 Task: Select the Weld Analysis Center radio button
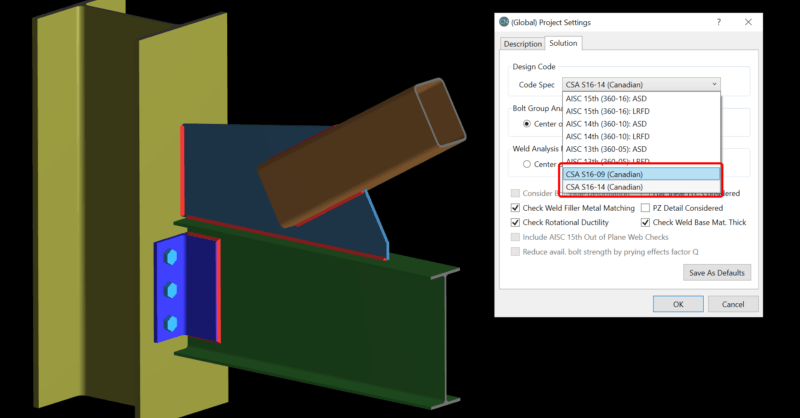tap(528, 164)
